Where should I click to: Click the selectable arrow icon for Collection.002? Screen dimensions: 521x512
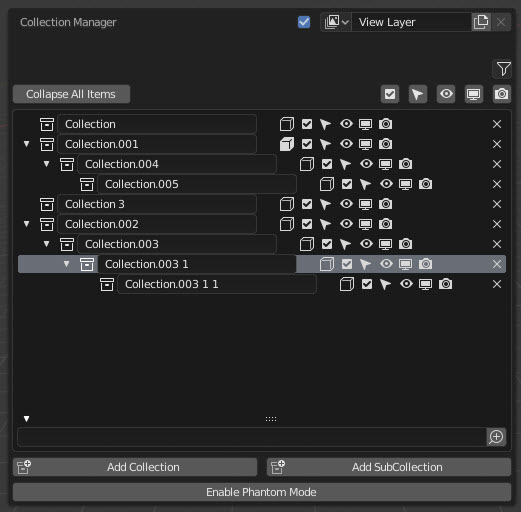(325, 224)
